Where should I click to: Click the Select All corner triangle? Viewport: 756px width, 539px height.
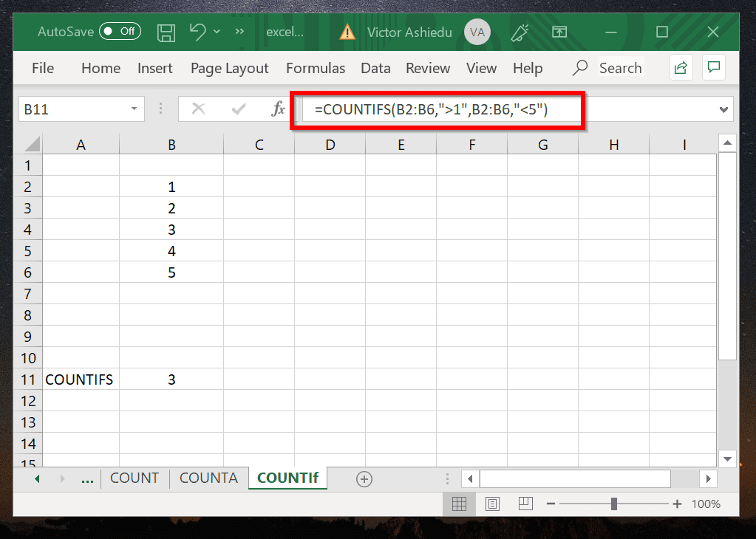coord(33,144)
